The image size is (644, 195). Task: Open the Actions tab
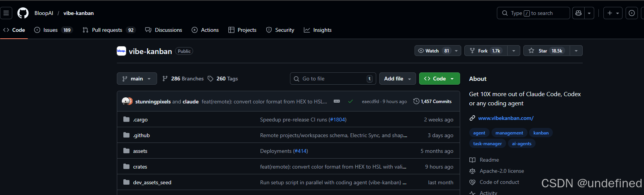click(x=205, y=30)
